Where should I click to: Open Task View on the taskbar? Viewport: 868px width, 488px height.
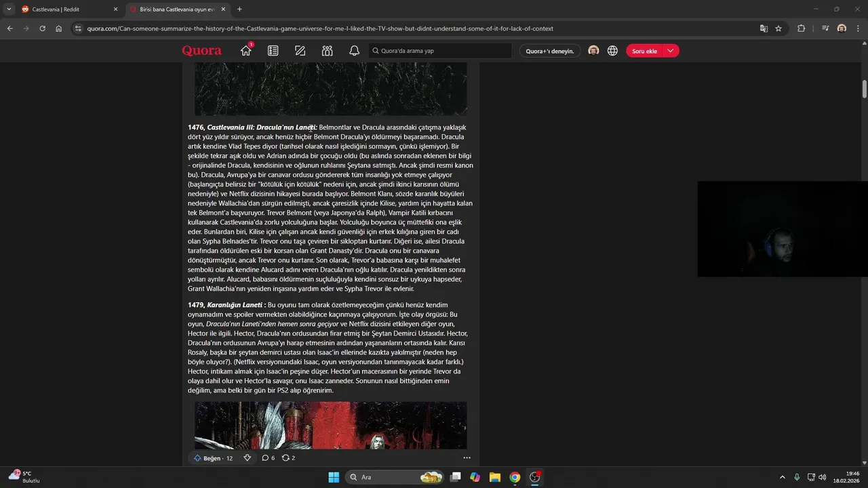456,477
